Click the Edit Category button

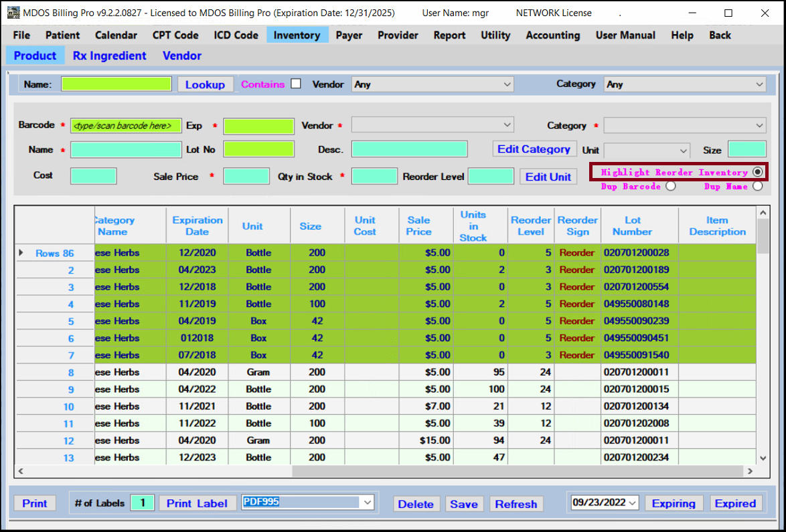pos(534,149)
